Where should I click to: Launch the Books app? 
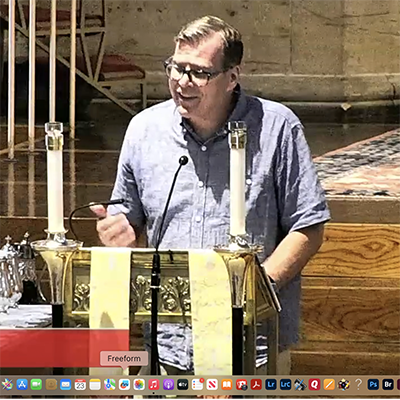point(227,384)
